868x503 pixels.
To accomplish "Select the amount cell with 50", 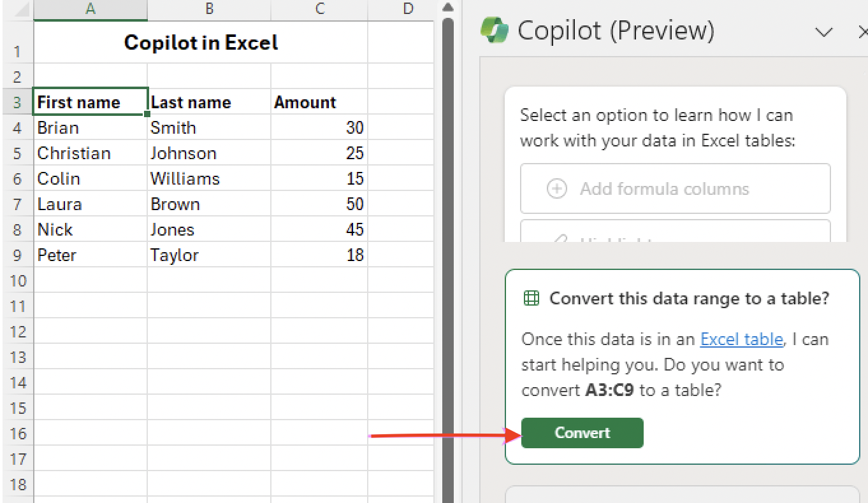I will tap(319, 204).
